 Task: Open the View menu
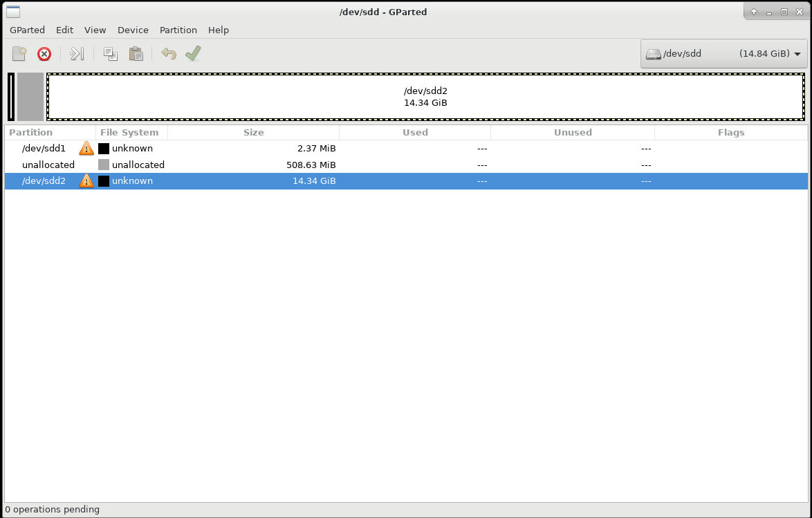tap(95, 30)
